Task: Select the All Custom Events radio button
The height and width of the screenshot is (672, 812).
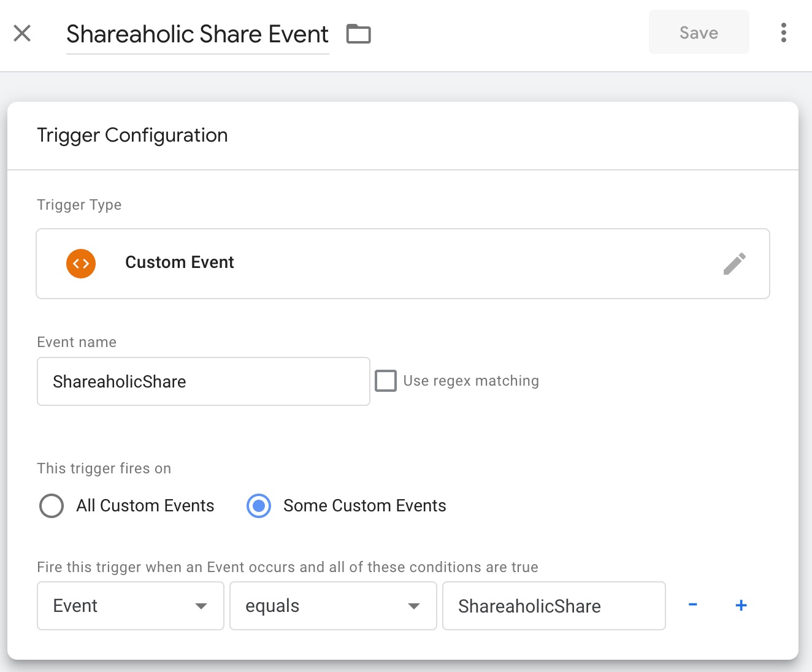Action: (52, 506)
